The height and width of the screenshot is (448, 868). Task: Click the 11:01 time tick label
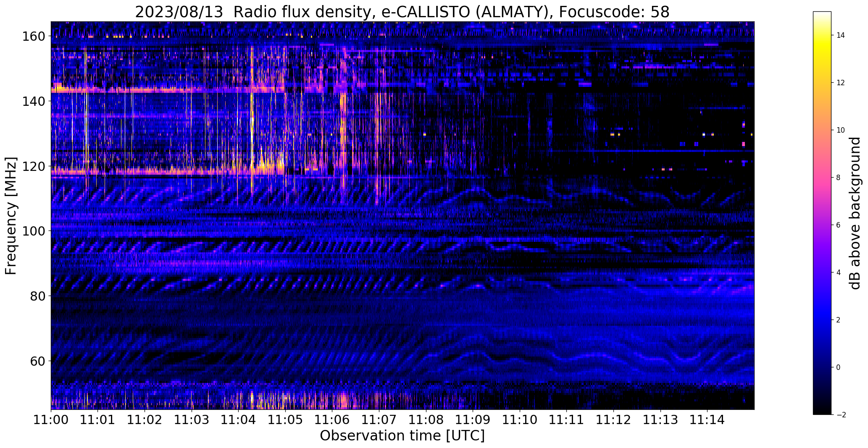tap(98, 419)
